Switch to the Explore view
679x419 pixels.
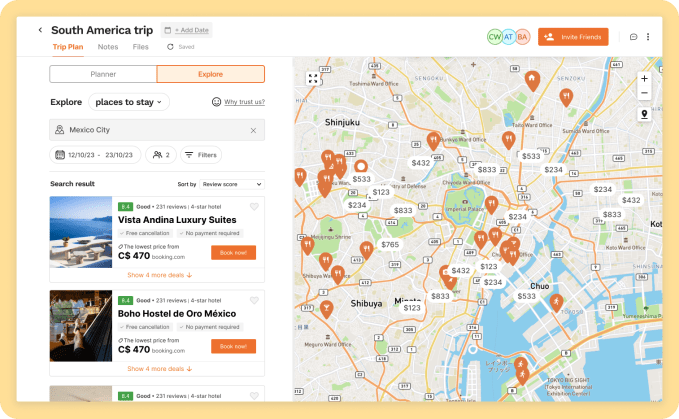click(x=210, y=74)
